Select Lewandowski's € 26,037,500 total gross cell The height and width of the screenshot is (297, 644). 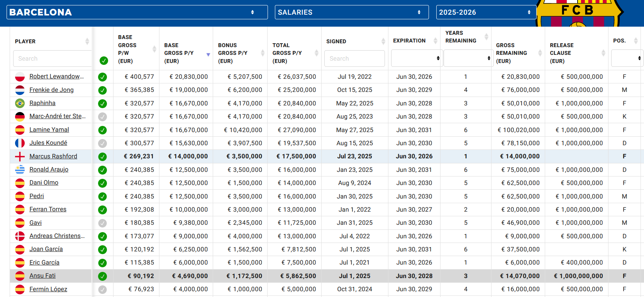(x=297, y=76)
